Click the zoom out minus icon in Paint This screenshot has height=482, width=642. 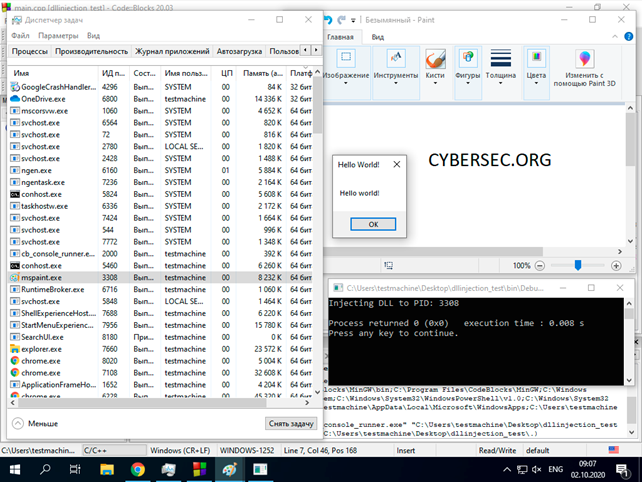(540, 266)
